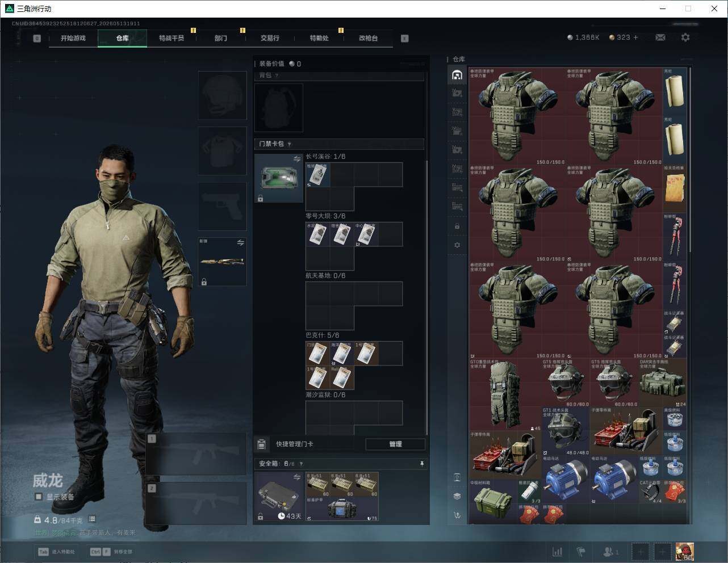Select the empty backpack slot
This screenshot has height=563, width=728.
tap(279, 107)
